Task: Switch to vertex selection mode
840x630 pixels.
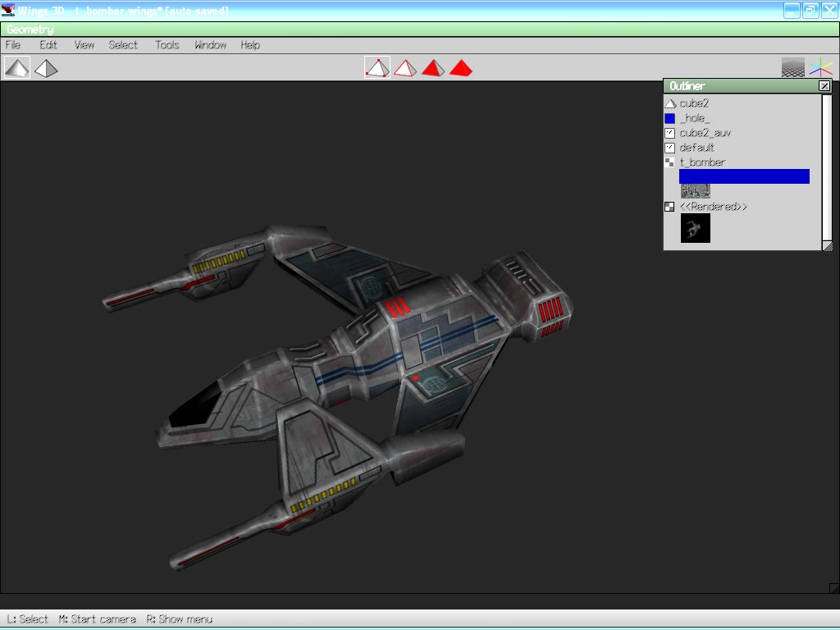Action: point(377,68)
